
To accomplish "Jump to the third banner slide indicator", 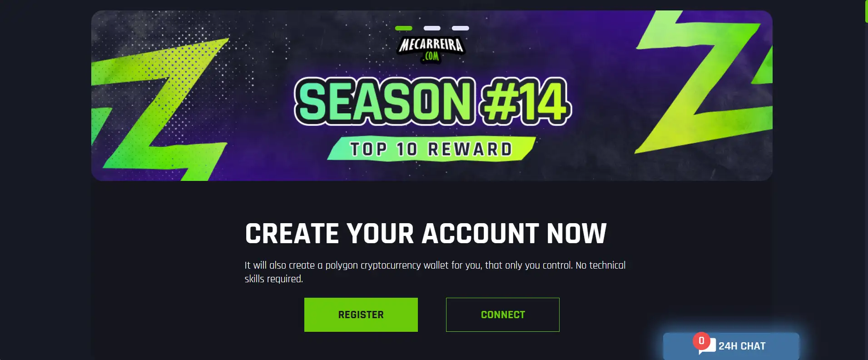I will pyautogui.click(x=461, y=28).
